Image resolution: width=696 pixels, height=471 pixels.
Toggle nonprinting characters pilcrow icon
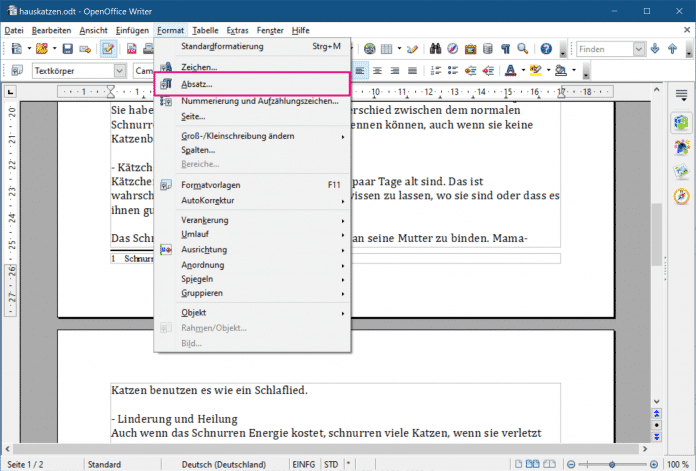(506, 49)
